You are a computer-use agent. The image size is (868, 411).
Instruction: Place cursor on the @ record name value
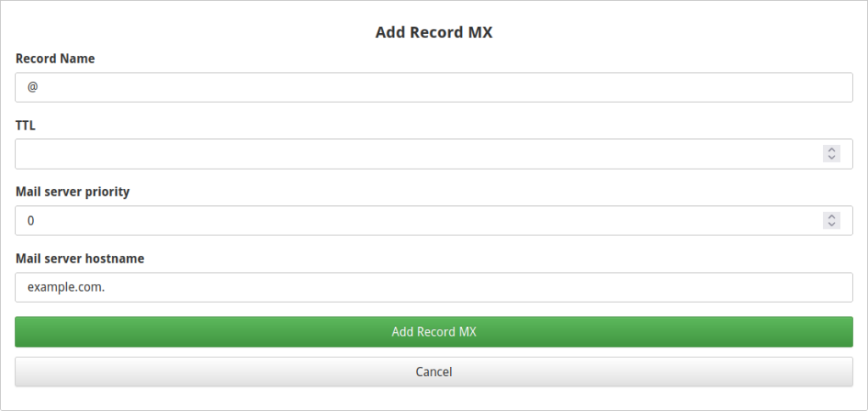tap(33, 87)
